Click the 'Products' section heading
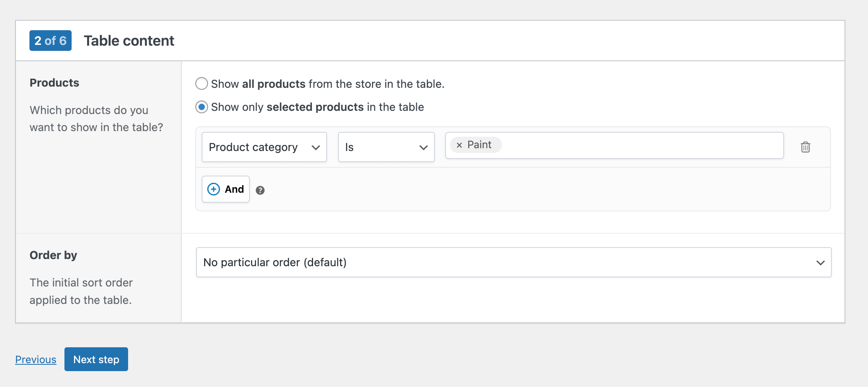 tap(54, 83)
